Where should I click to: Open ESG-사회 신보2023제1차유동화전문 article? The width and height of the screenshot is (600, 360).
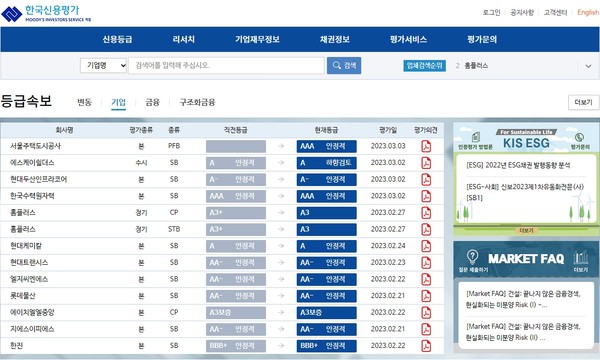pos(525,192)
